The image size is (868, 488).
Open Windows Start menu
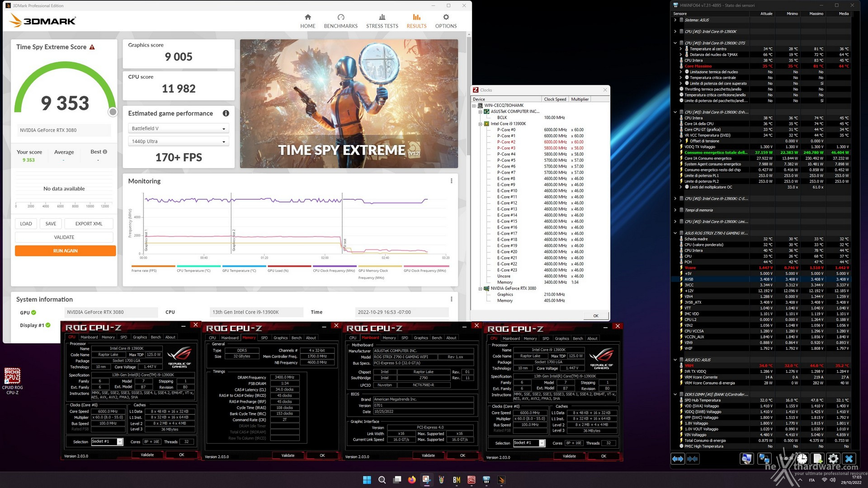(x=367, y=480)
